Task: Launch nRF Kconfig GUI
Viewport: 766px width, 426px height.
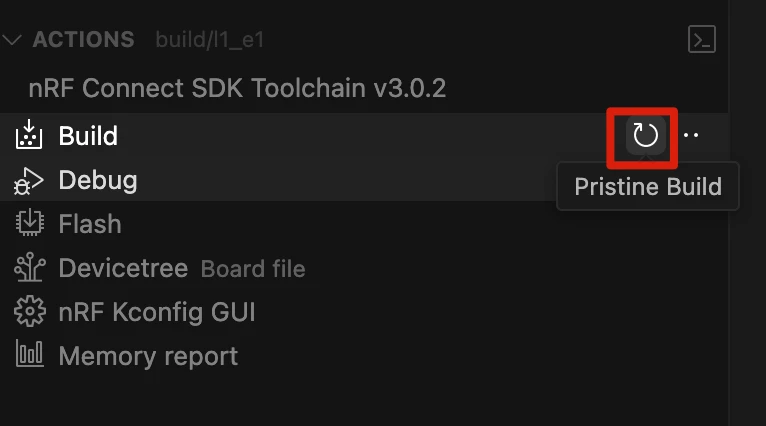Action: coord(157,312)
